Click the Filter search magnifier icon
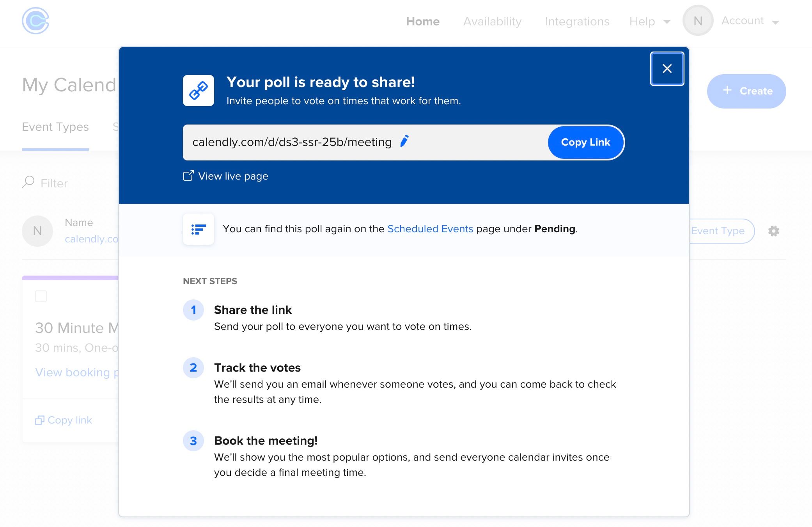 pos(28,182)
